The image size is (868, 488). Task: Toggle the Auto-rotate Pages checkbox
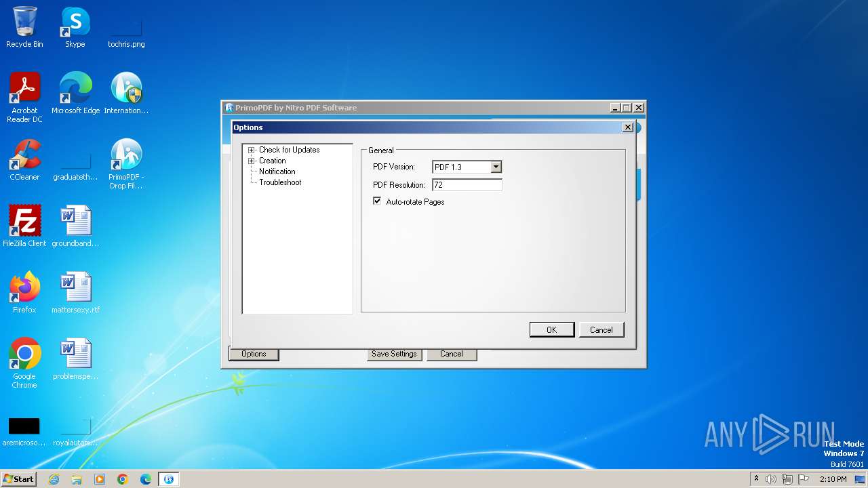[x=377, y=201]
